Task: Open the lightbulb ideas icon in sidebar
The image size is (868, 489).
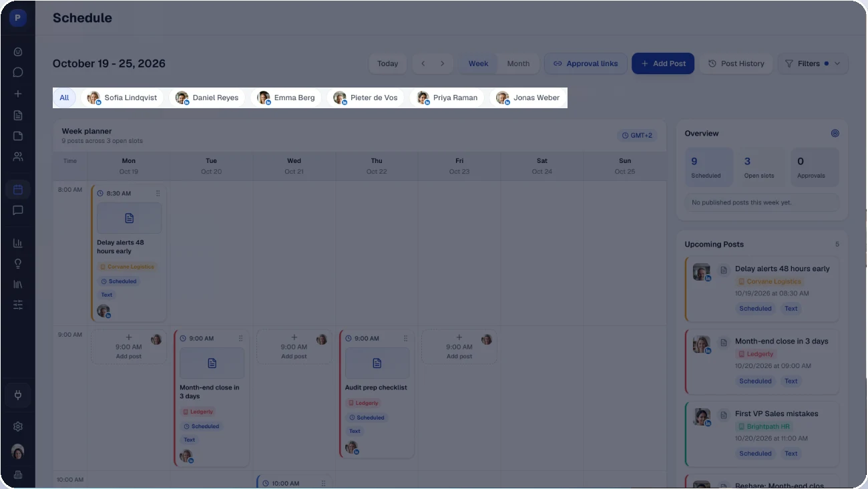Action: tap(18, 264)
